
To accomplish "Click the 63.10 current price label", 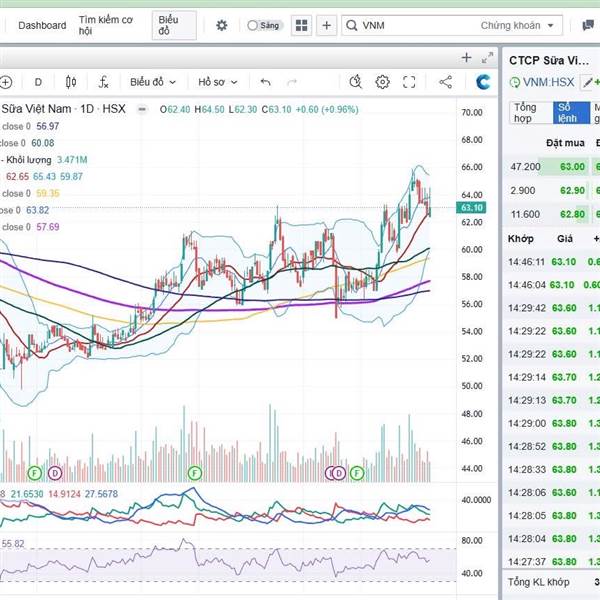I will (x=471, y=208).
